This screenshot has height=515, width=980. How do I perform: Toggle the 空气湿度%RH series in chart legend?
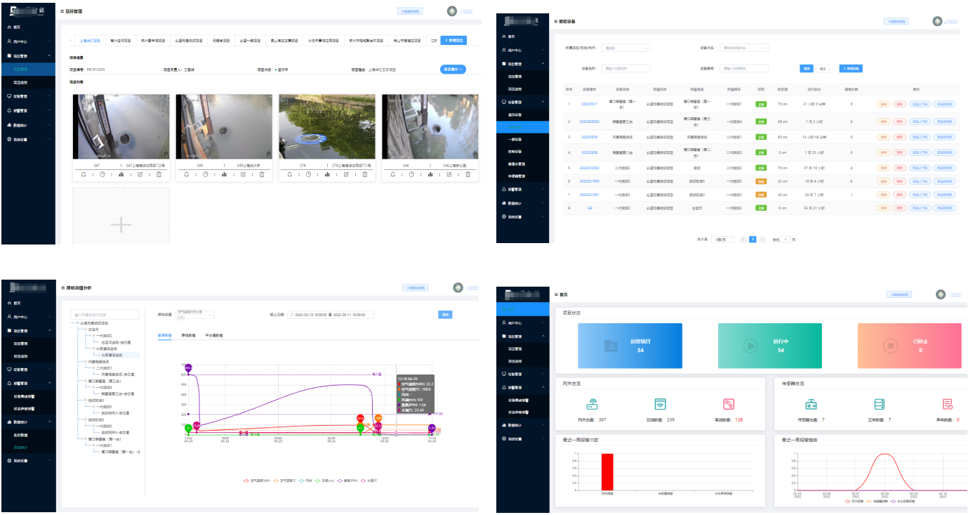(256, 481)
